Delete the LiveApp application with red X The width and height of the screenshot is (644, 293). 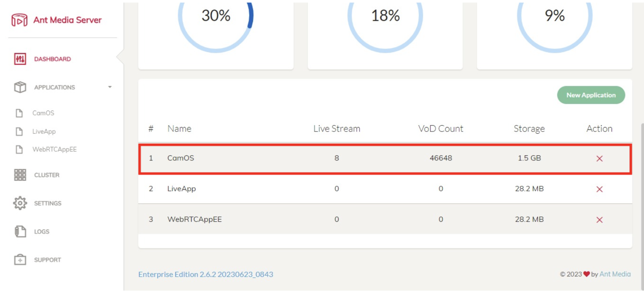(599, 189)
